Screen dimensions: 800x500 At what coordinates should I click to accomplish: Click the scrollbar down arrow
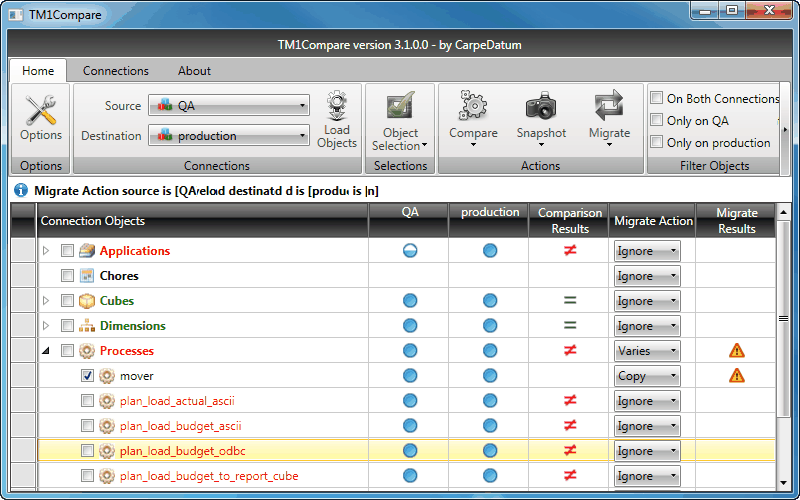pyautogui.click(x=783, y=483)
